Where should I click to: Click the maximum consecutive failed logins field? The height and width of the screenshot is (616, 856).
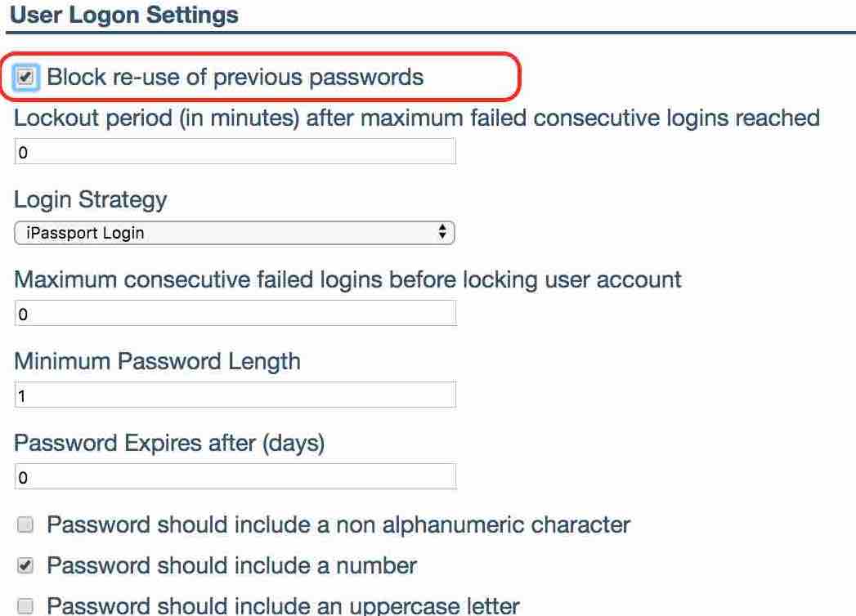[x=235, y=314]
